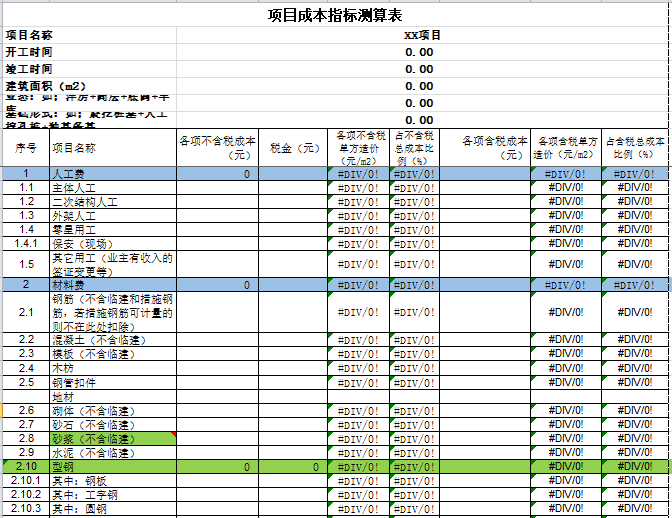Select the xx项目 project name value cell
The image size is (672, 518).
[x=423, y=35]
